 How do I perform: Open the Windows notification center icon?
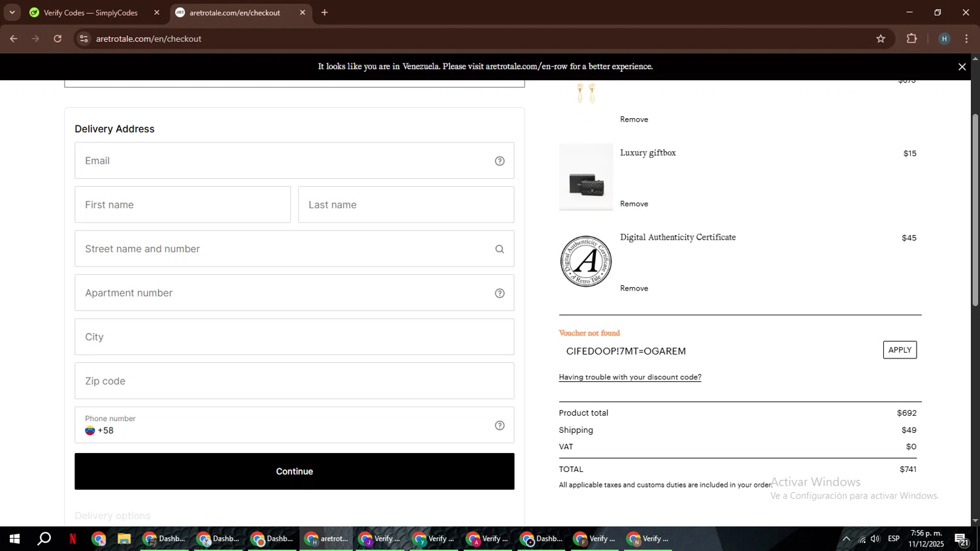click(x=962, y=539)
